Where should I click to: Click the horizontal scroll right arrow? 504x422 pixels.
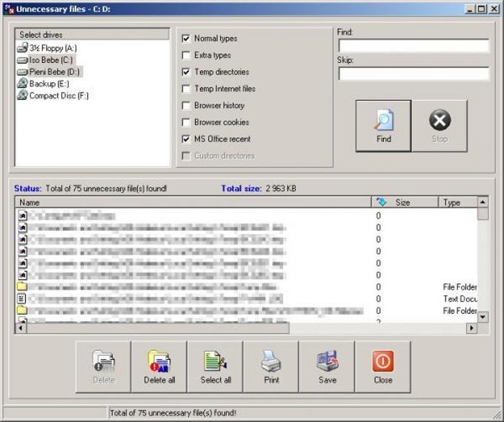point(472,328)
